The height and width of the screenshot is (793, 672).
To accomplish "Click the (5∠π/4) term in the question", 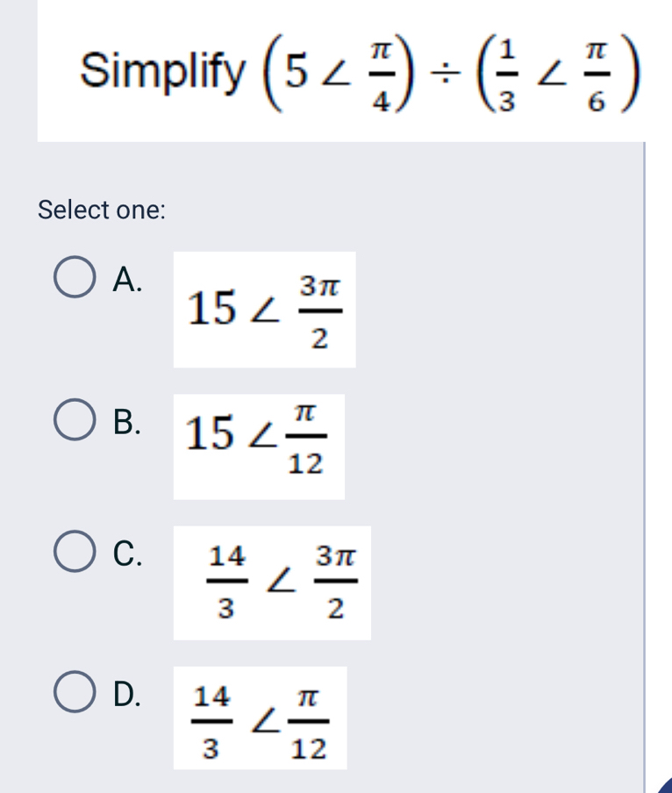I will pyautogui.click(x=350, y=70).
